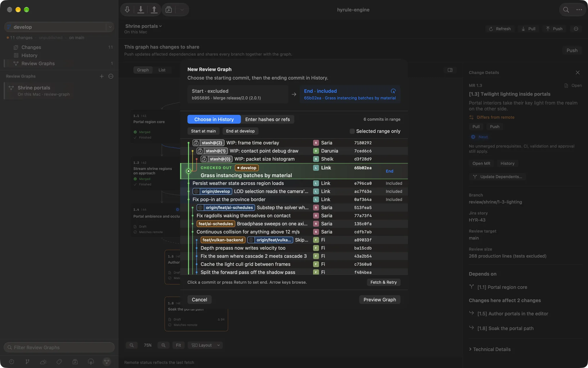
Task: Open the review graphs icon in bottom bar
Action: [107, 362]
